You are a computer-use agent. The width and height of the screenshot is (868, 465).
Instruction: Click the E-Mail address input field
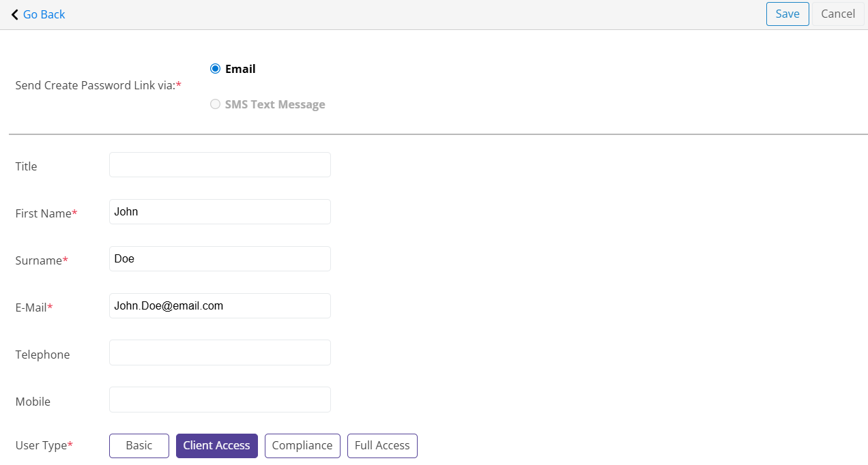pos(220,306)
